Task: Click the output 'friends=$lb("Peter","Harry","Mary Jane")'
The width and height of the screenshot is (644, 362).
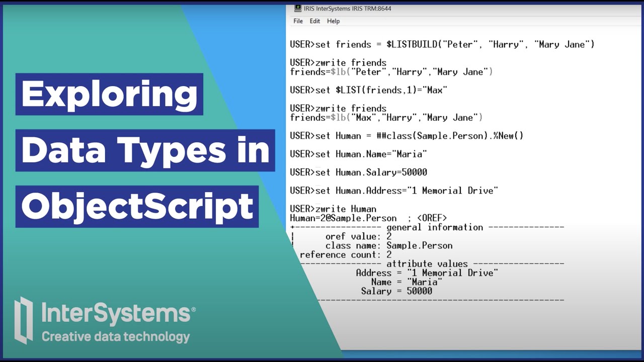Action: [391, 72]
